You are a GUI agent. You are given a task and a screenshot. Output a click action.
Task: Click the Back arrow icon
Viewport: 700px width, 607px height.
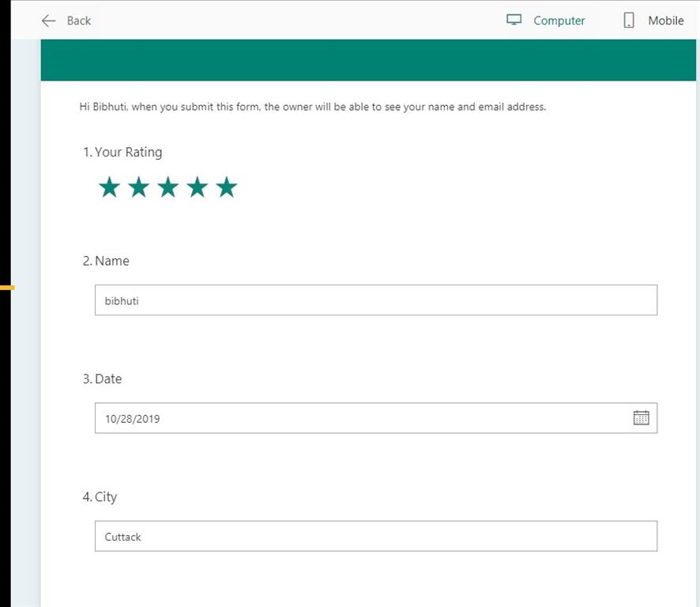48,21
